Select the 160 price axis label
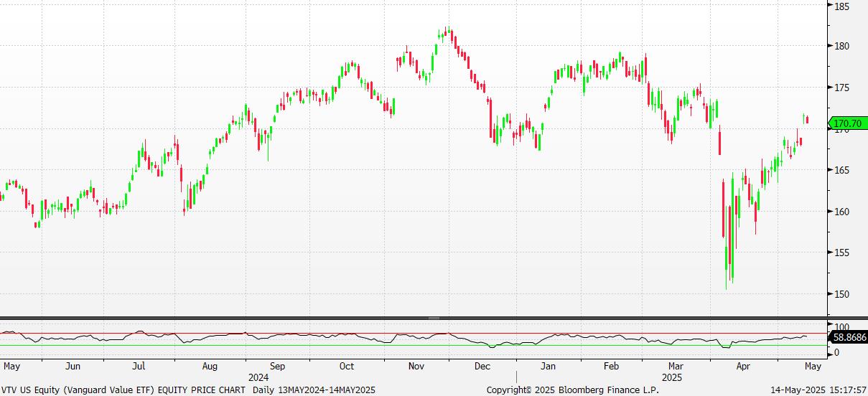Viewport: 868px width, 396px height. click(x=841, y=212)
